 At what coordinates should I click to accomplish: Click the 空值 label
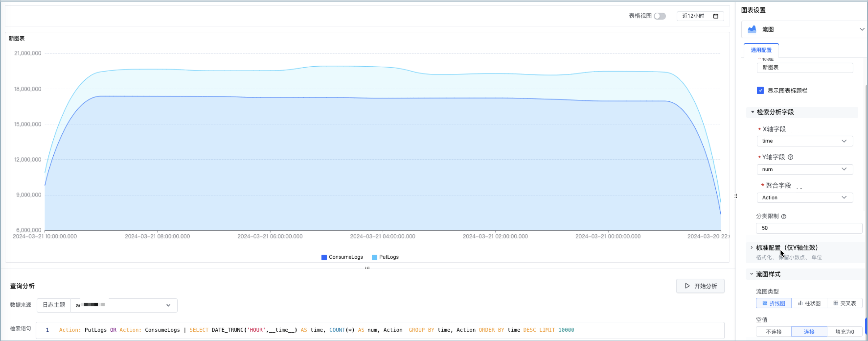coord(762,320)
